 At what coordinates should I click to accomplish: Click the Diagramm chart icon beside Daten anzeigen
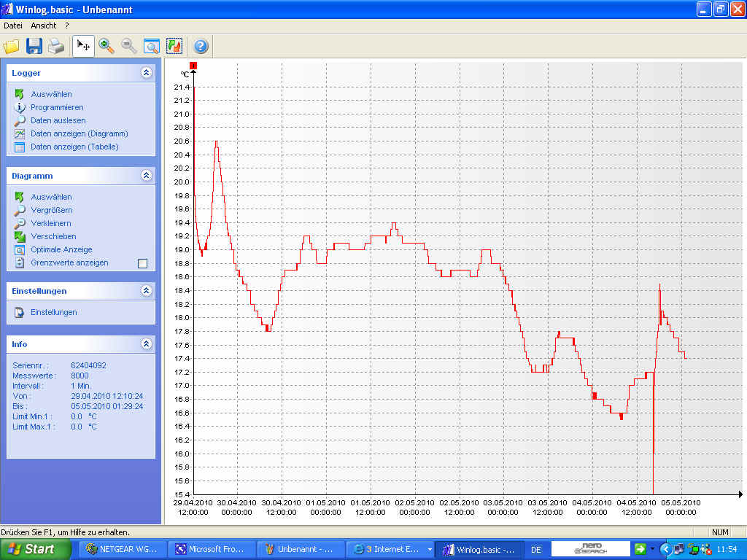click(x=20, y=134)
